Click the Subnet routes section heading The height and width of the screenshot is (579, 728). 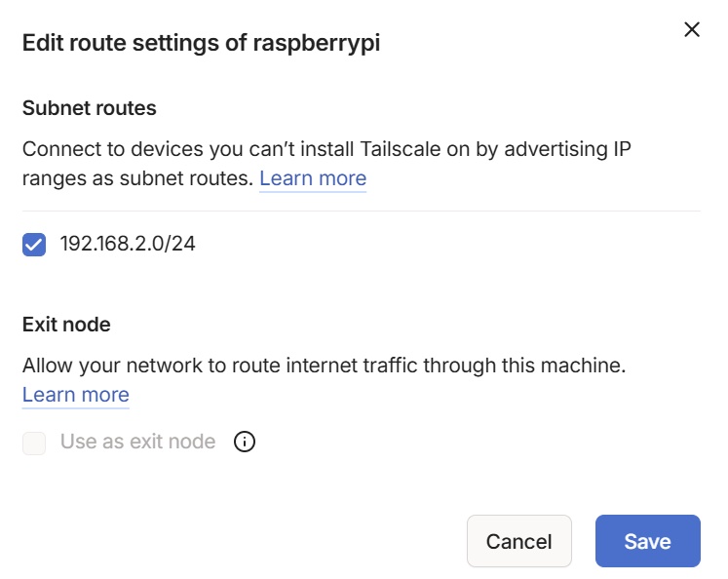(x=89, y=108)
